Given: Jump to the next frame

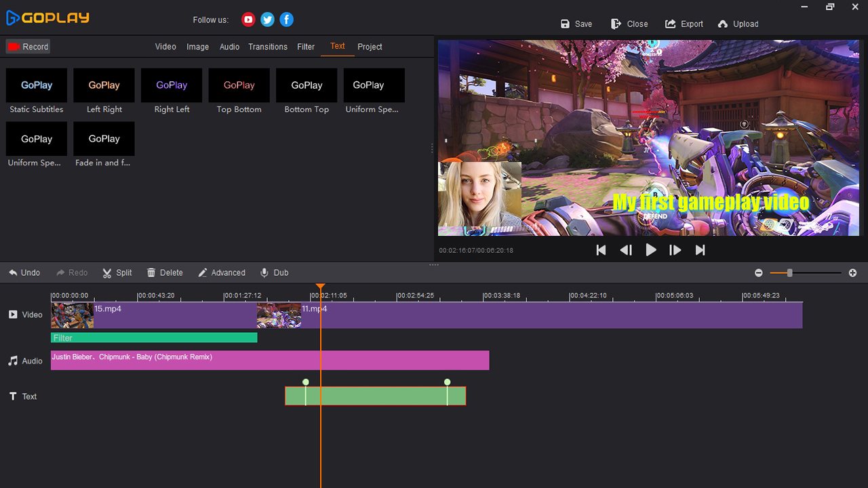Looking at the screenshot, I should tap(675, 249).
